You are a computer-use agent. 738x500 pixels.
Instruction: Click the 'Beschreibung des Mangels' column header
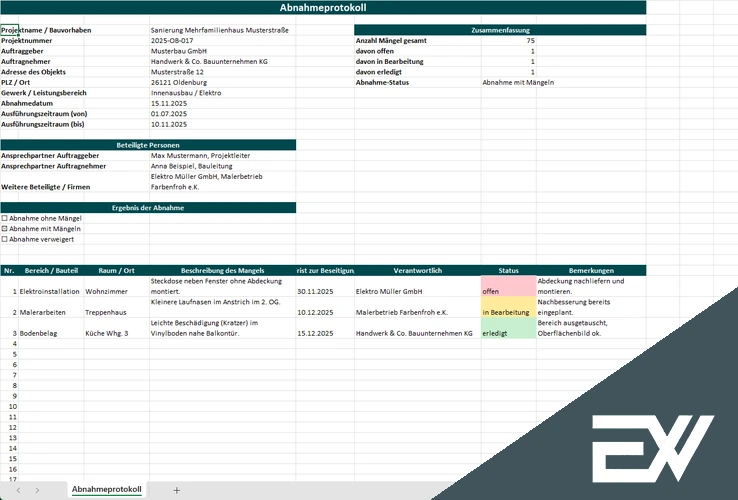[x=223, y=271]
